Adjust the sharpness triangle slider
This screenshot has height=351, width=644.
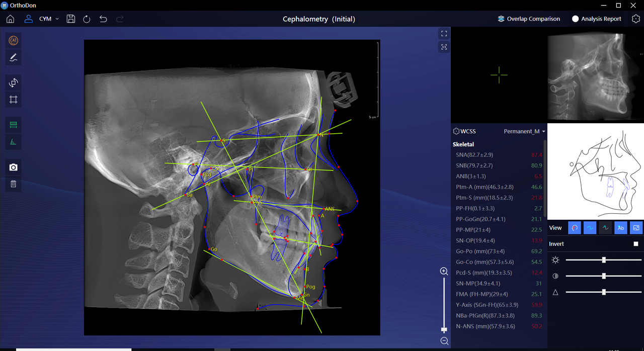pyautogui.click(x=603, y=292)
